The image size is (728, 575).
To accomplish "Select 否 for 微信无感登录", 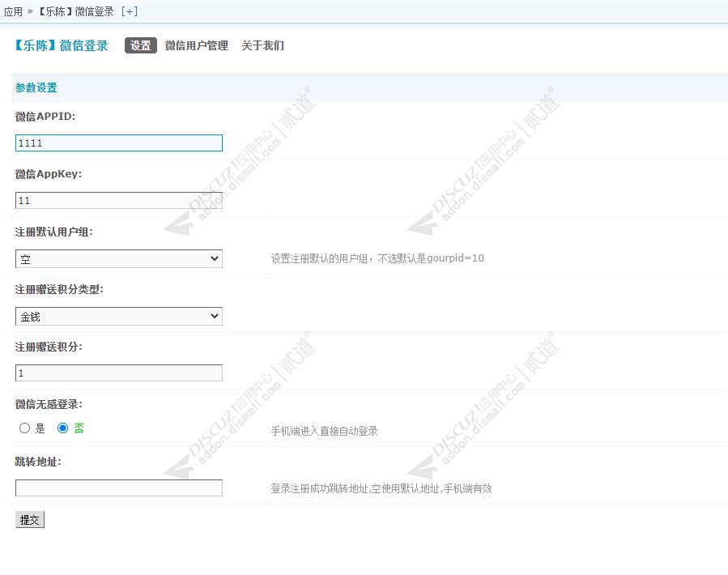I will tap(62, 428).
